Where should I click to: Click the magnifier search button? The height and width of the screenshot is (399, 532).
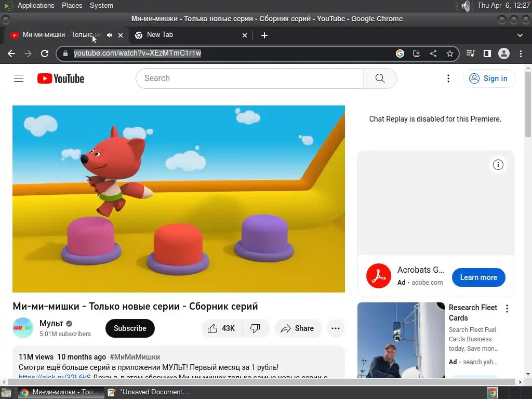coord(380,78)
